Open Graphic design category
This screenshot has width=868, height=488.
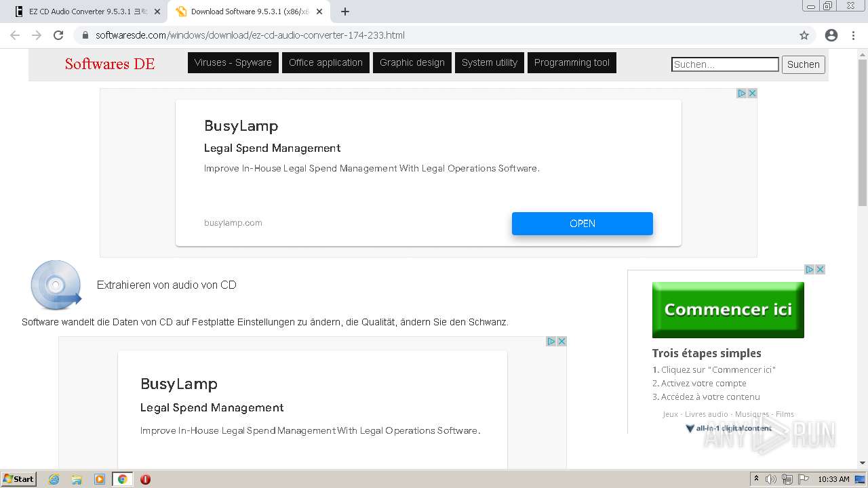click(412, 62)
